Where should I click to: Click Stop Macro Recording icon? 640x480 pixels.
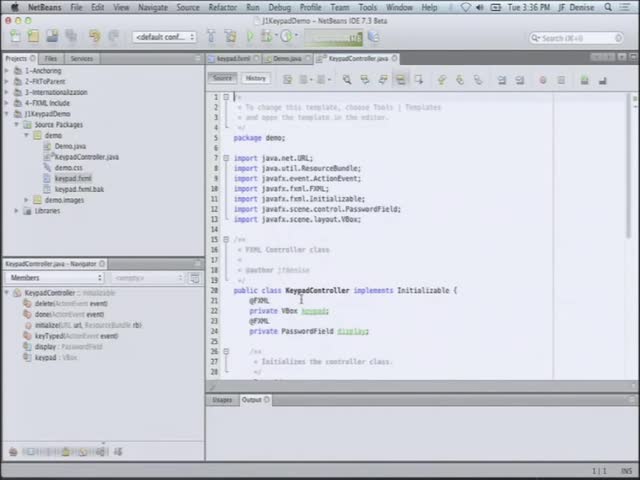[x=561, y=80]
